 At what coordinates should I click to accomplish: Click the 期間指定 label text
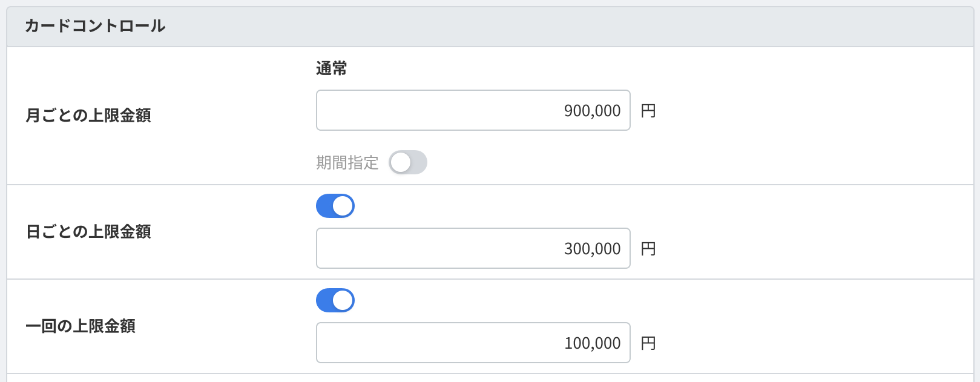347,162
